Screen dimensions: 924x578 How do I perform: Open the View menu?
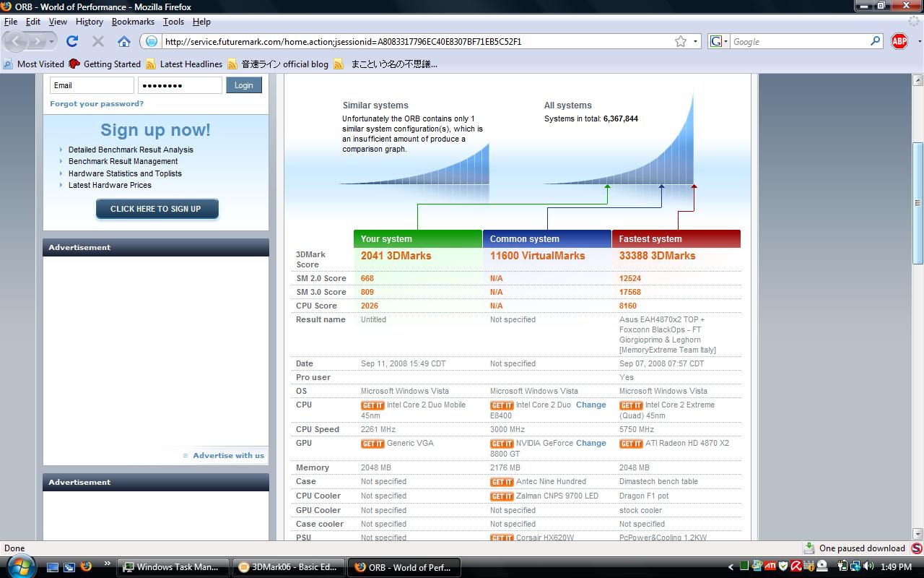pos(58,22)
